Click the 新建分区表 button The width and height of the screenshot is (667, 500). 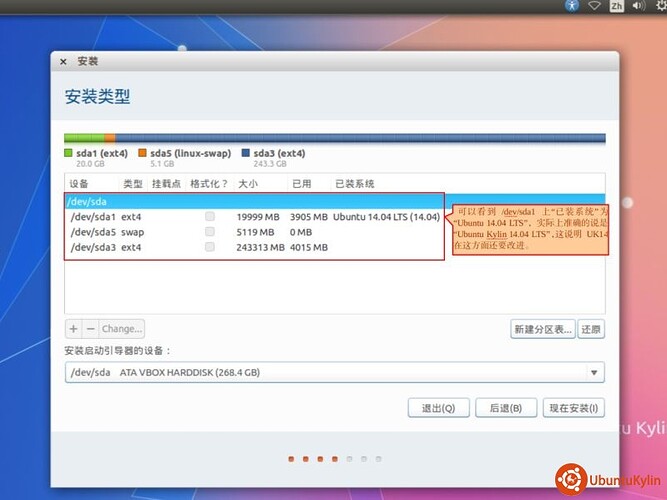(x=542, y=329)
